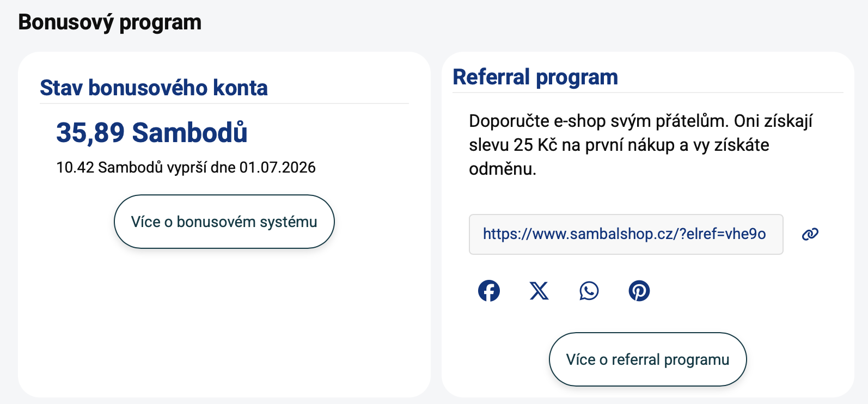868x404 pixels.
Task: Tap the WhatsApp speech bubble icon
Action: (589, 291)
